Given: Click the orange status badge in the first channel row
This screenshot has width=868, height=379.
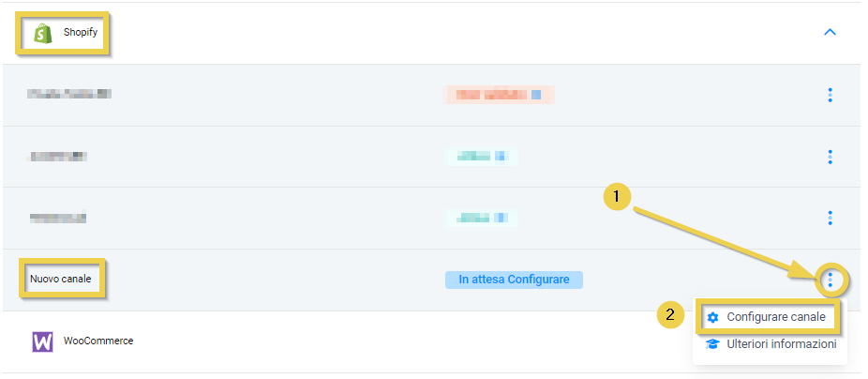Looking at the screenshot, I should (x=498, y=95).
